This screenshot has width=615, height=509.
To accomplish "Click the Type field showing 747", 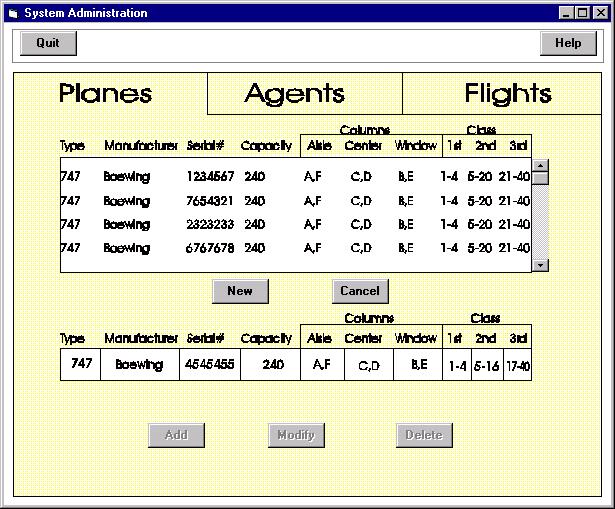I will (80, 365).
